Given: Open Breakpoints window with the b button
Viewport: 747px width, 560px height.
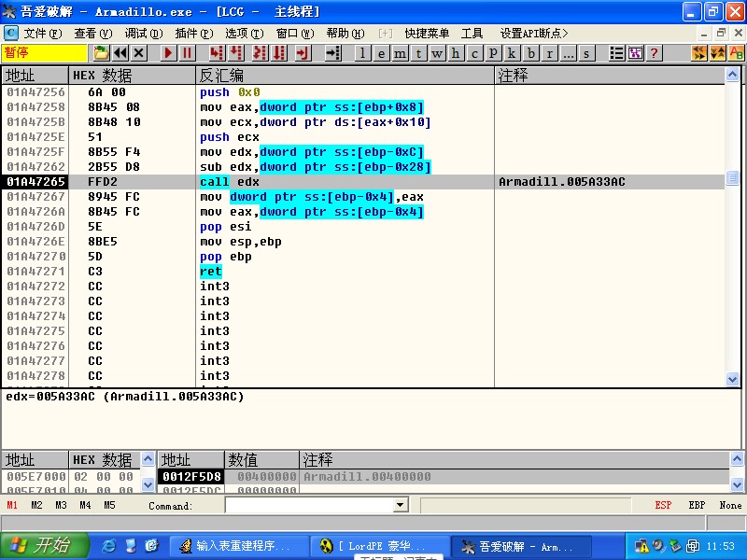Looking at the screenshot, I should point(530,53).
